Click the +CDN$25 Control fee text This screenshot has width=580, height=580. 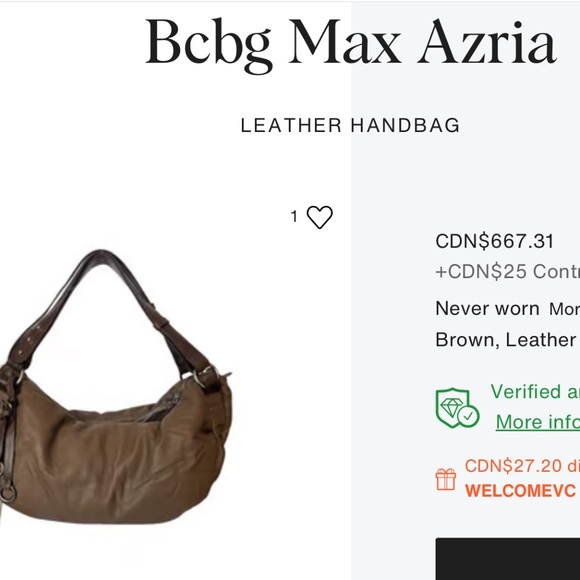508,272
